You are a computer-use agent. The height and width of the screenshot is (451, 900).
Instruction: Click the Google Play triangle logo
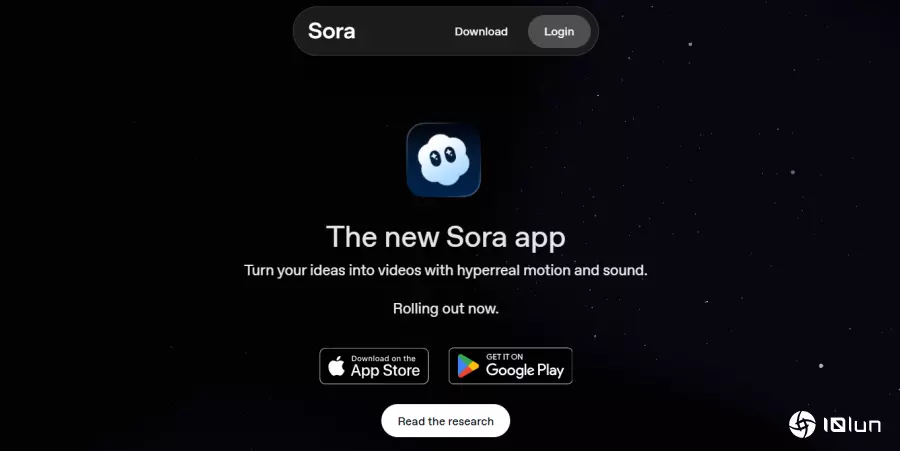pyautogui.click(x=468, y=366)
